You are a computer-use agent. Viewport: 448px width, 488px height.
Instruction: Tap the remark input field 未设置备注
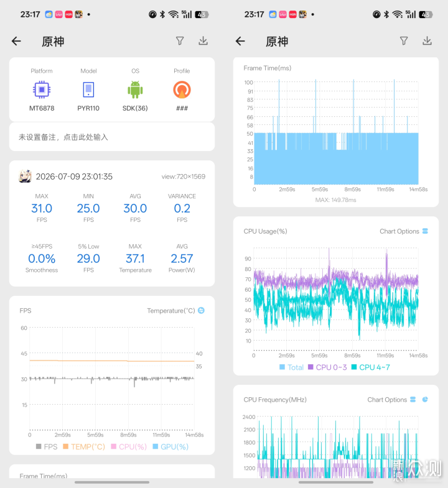(x=112, y=137)
